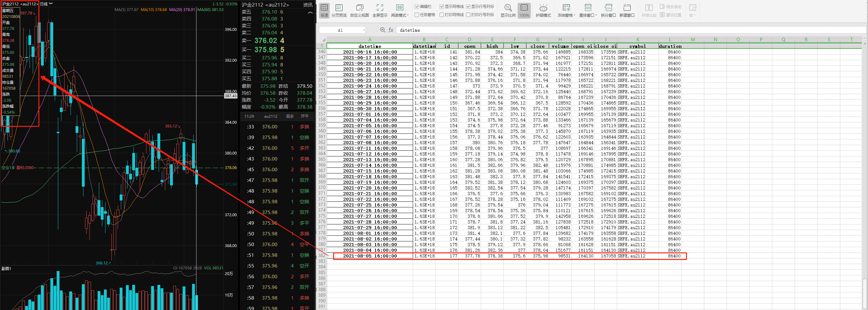This screenshot has width=868, height=310.
Task: Open 阅读模式 reading mode dropdown
Action: [x=400, y=10]
